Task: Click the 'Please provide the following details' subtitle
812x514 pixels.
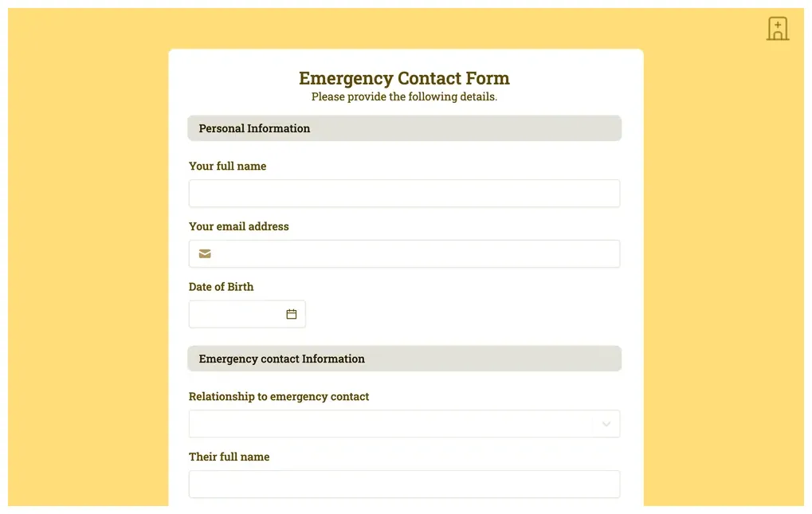Action: [404, 97]
